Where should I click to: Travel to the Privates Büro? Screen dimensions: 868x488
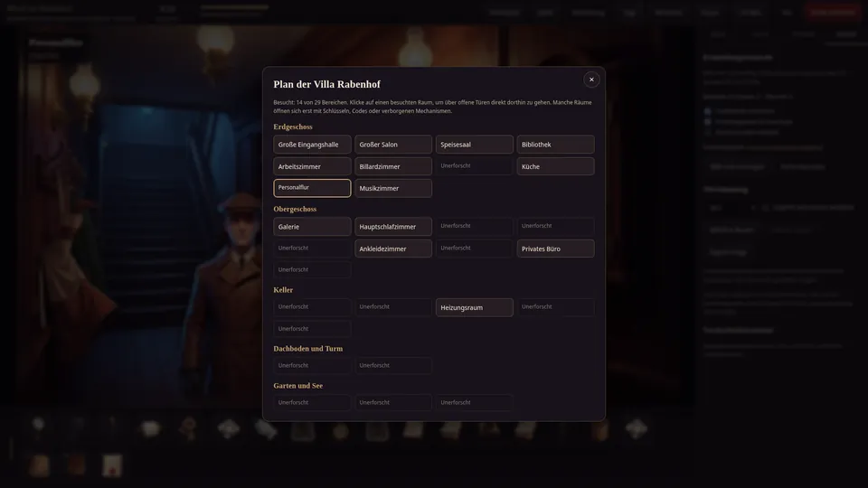coord(556,249)
